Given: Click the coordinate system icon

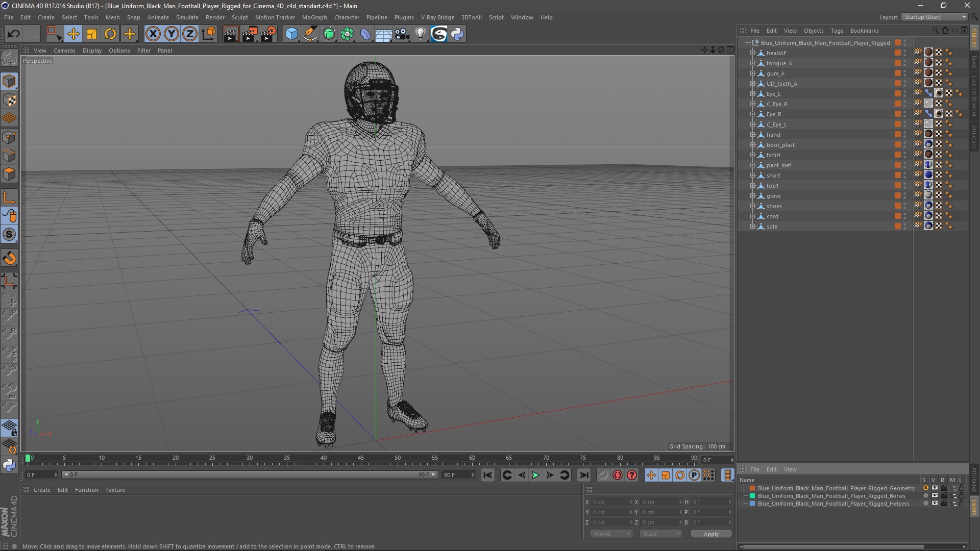Looking at the screenshot, I should 209,34.
